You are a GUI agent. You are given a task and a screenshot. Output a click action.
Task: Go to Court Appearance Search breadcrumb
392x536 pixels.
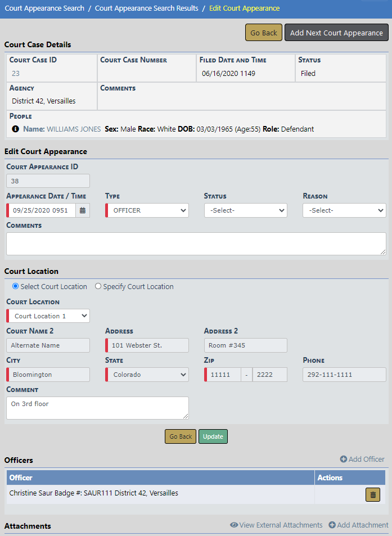tap(44, 8)
